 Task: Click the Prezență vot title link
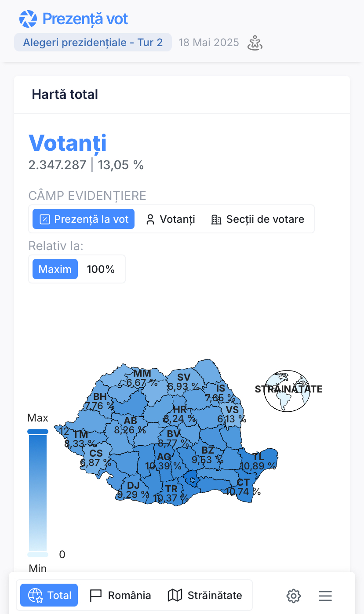pos(85,19)
